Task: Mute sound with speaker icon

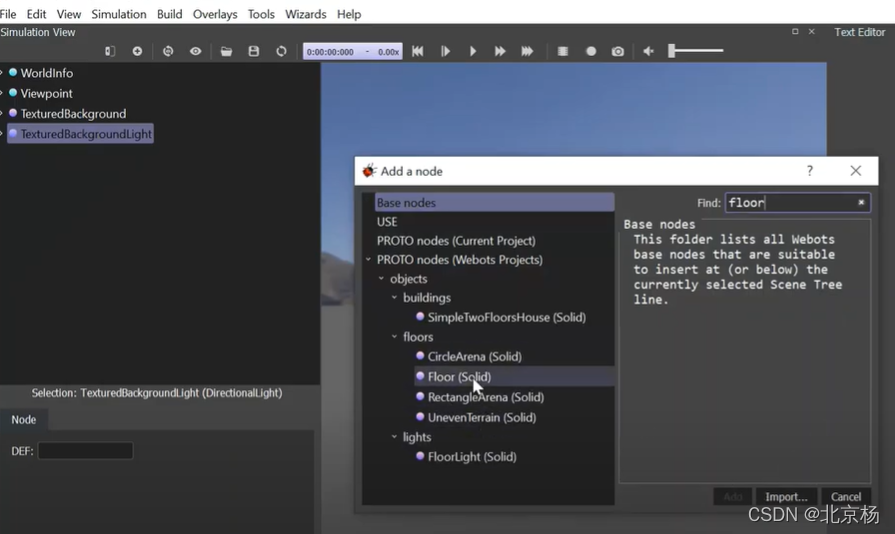Action: tap(648, 51)
